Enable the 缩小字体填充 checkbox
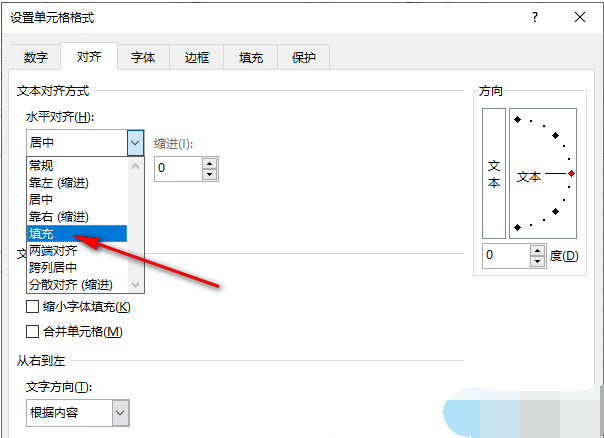Viewport: 604px width, 438px height. point(32,307)
